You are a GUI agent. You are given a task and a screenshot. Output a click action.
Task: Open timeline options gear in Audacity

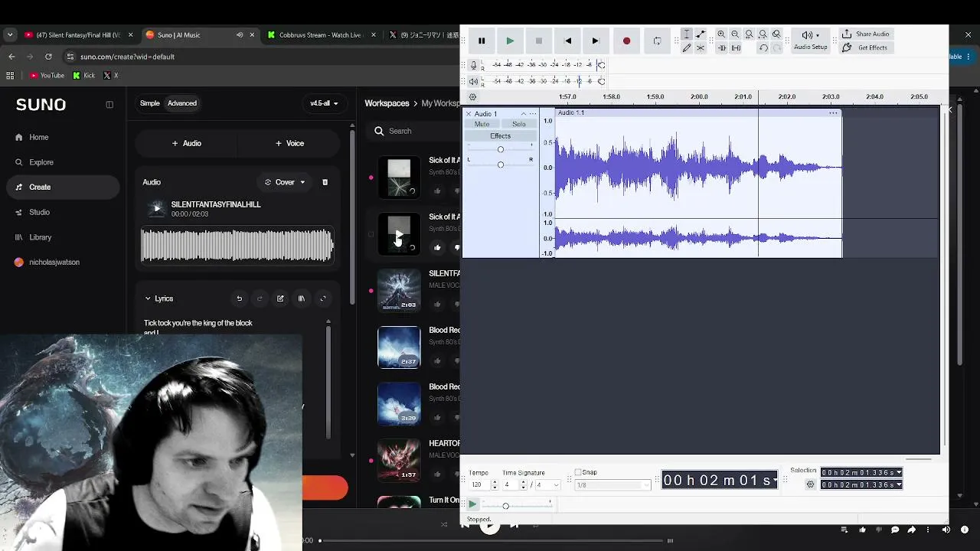pyautogui.click(x=472, y=97)
